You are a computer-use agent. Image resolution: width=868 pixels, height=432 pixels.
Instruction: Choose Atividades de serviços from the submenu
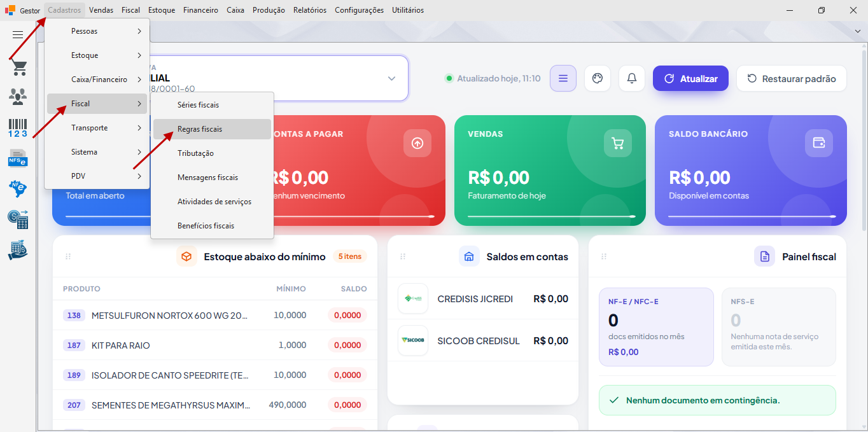coord(212,202)
